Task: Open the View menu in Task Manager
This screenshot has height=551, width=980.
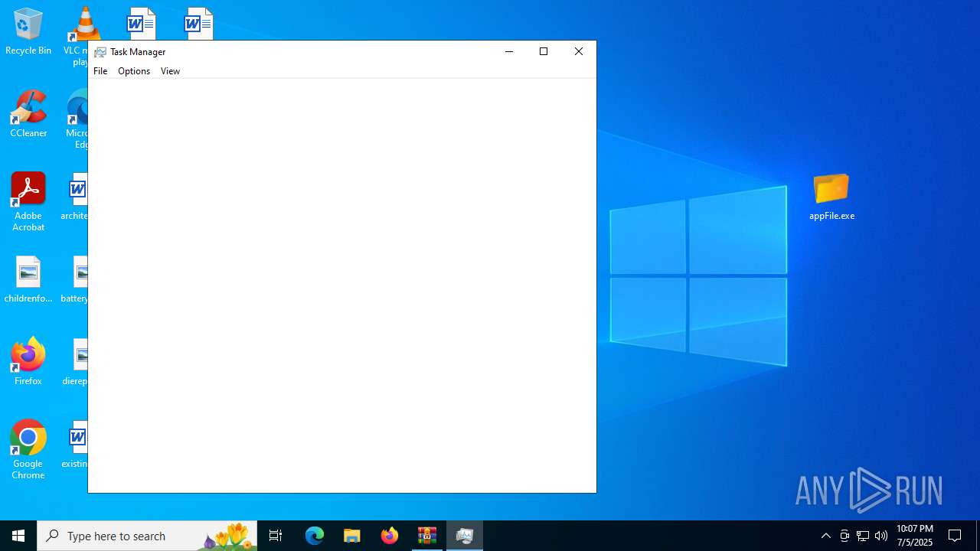Action: tap(170, 71)
